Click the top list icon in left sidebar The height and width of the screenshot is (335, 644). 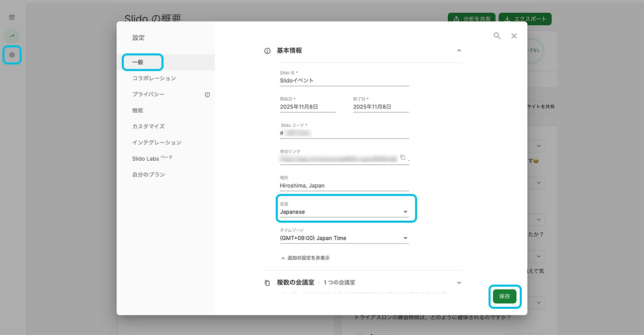12,17
